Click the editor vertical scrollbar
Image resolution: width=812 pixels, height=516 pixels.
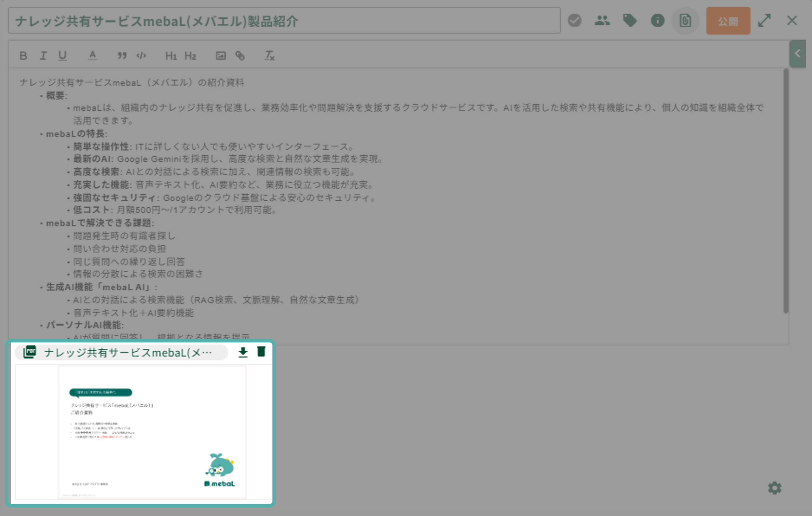(x=786, y=191)
